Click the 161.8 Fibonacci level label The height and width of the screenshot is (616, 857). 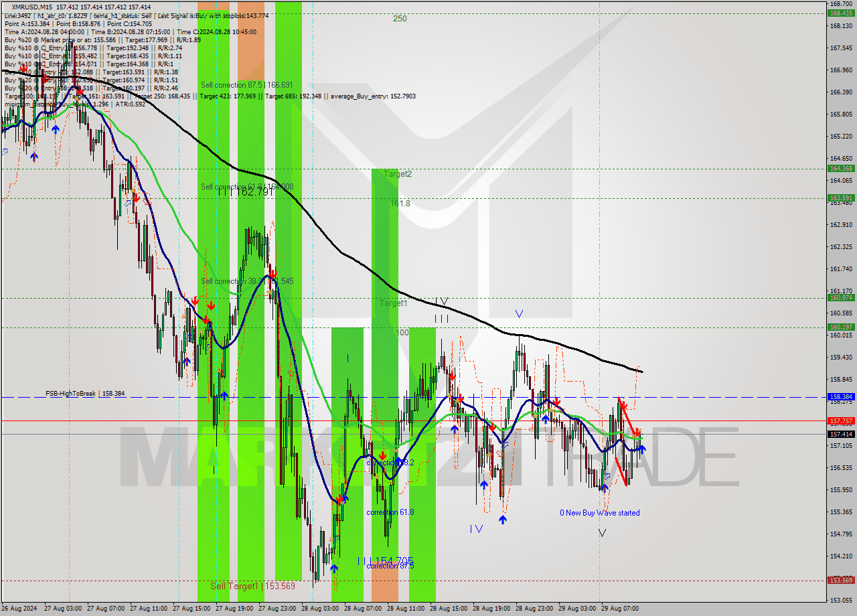(400, 203)
